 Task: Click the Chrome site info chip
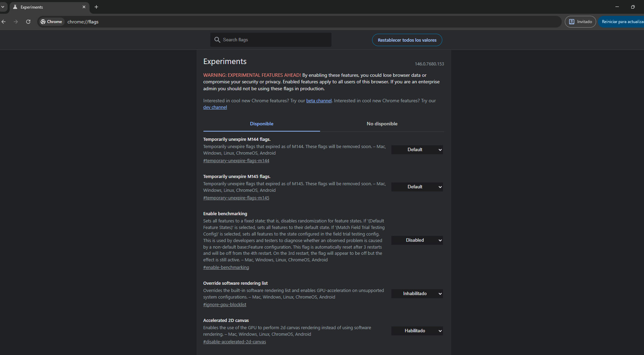coord(52,22)
